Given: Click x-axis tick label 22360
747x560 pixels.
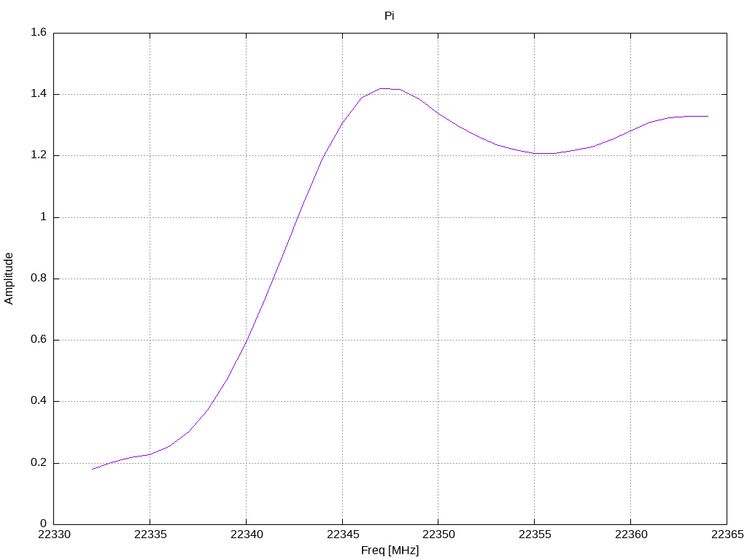Looking at the screenshot, I should 631,534.
